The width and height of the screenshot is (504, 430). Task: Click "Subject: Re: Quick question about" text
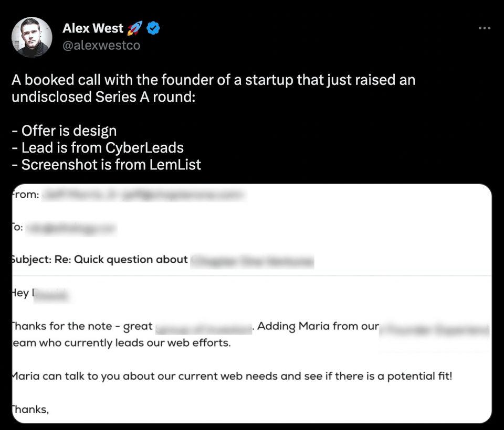tap(100, 260)
